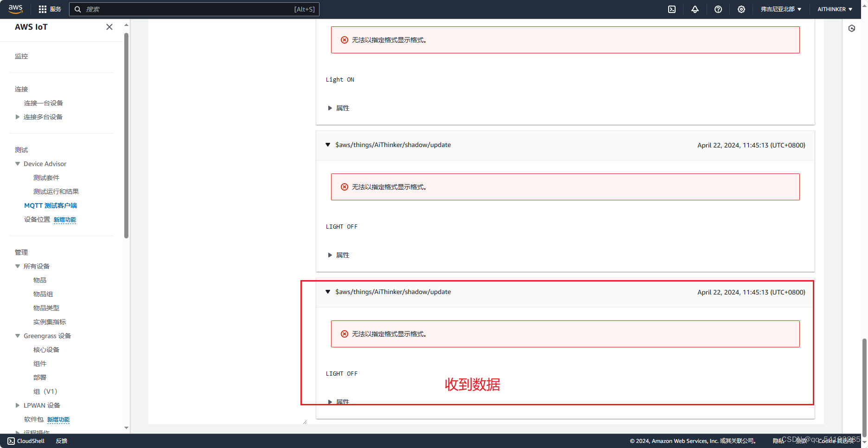This screenshot has width=868, height=448.
Task: Open 设备位置 in the sidebar
Action: pyautogui.click(x=37, y=219)
